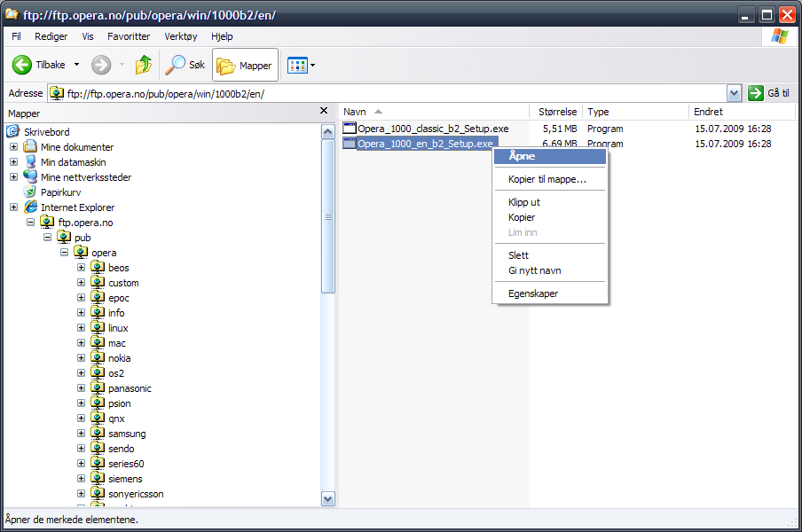Click the custom FTP folder icon
802x532 pixels.
98,282
